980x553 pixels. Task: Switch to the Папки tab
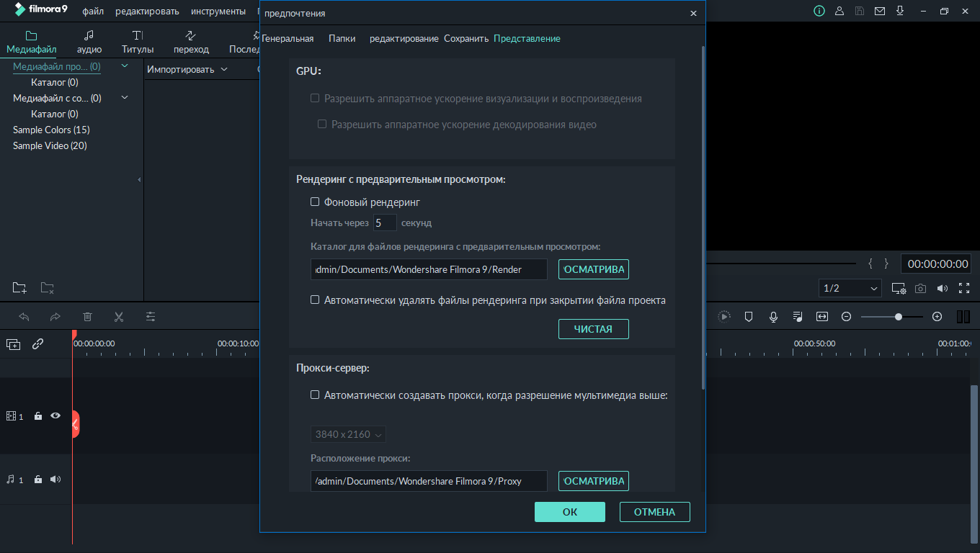342,39
